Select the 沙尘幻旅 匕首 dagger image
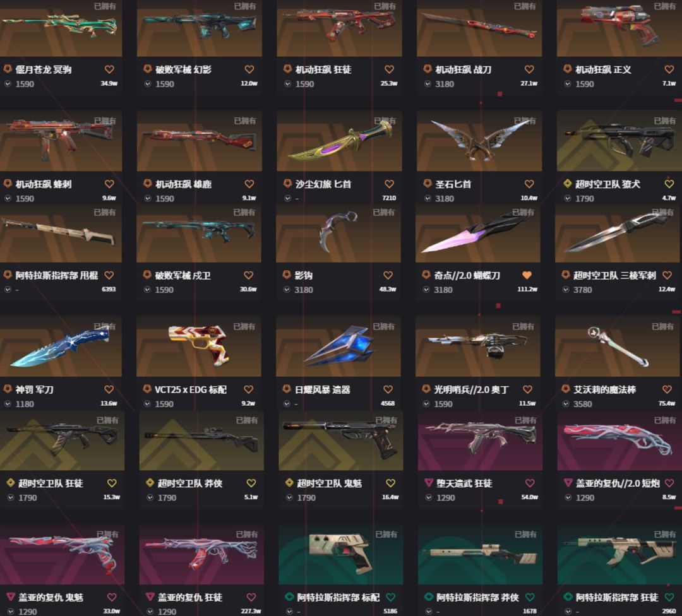Viewport: 682px width, 616px height. click(x=339, y=141)
